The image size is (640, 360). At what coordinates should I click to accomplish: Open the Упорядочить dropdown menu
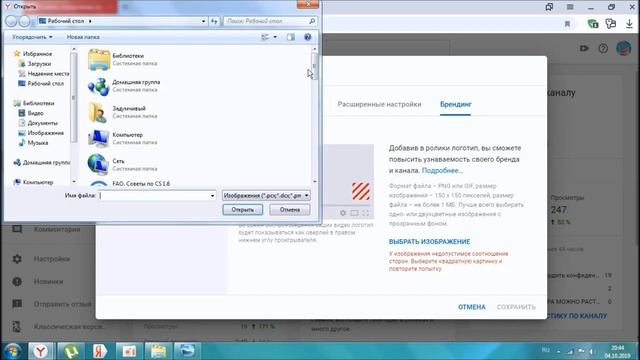[x=32, y=37]
